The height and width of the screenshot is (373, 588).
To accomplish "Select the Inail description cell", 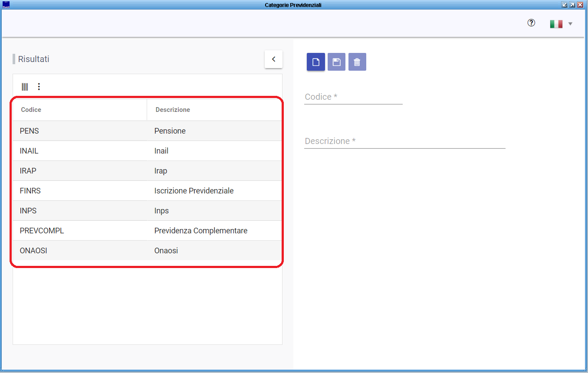I will (x=214, y=151).
